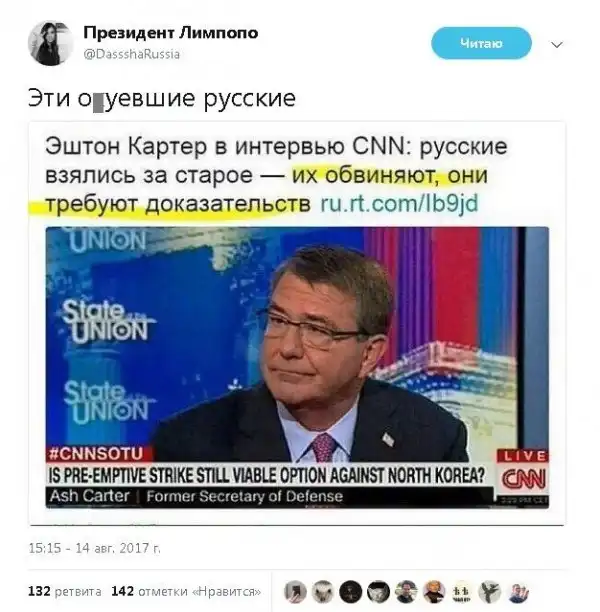The image size is (600, 612).
Task: Open the Президент Лимпопо display name
Action: [x=171, y=33]
